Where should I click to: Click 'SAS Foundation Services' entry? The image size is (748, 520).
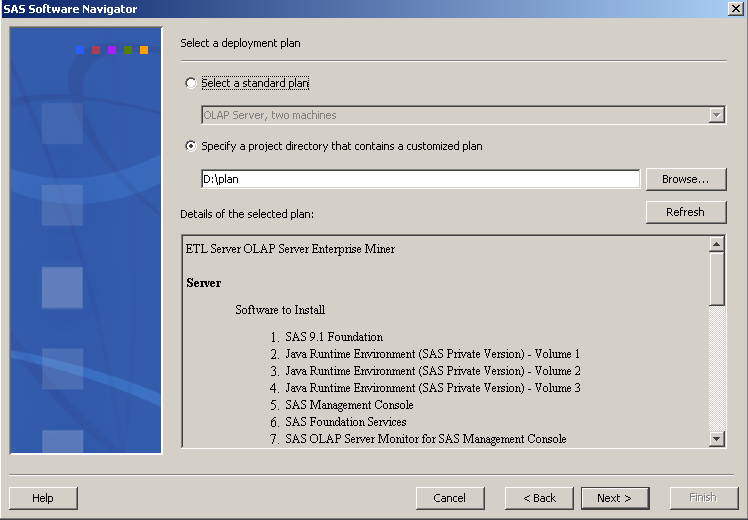coord(346,422)
